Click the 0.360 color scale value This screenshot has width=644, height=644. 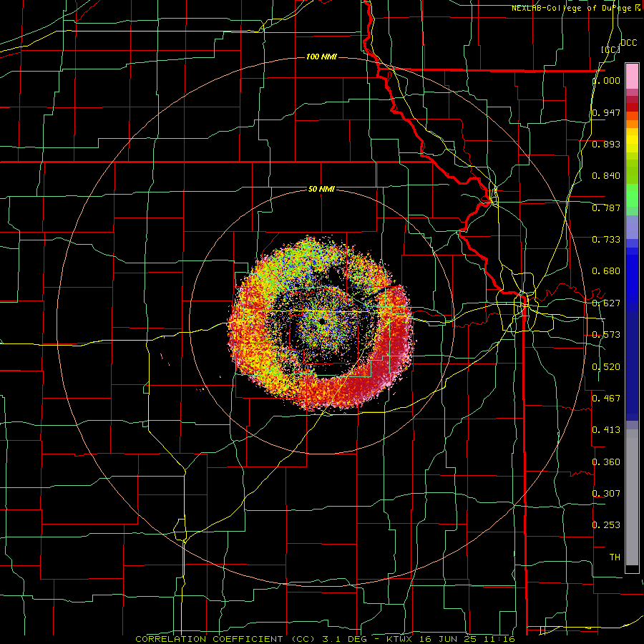606,462
